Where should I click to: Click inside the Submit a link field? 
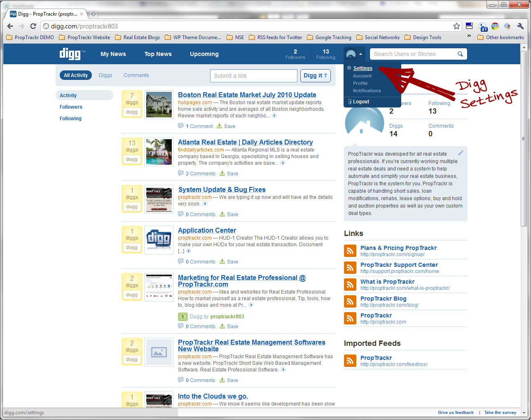pyautogui.click(x=253, y=75)
